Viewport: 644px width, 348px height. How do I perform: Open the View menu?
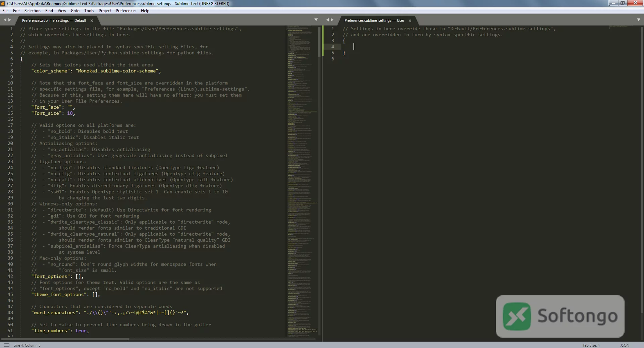(x=62, y=11)
